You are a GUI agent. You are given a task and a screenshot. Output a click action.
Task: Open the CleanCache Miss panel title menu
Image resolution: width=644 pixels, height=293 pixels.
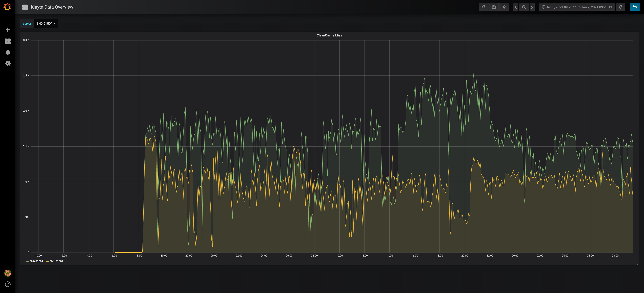click(329, 35)
